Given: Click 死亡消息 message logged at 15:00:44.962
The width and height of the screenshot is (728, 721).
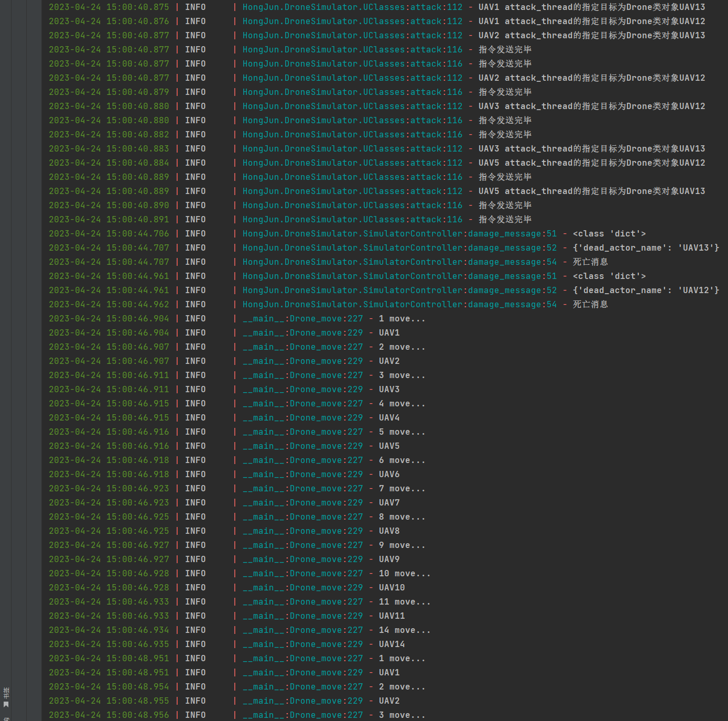Looking at the screenshot, I should tap(590, 305).
